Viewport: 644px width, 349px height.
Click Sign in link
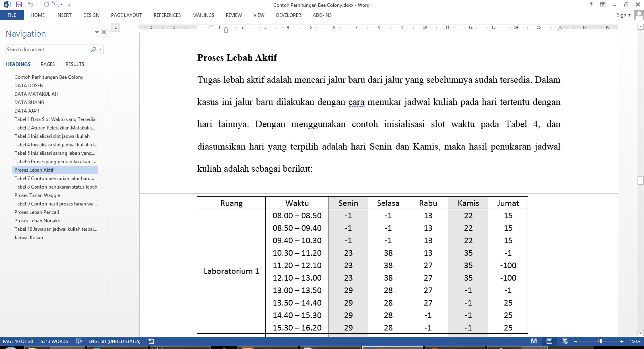tap(624, 15)
